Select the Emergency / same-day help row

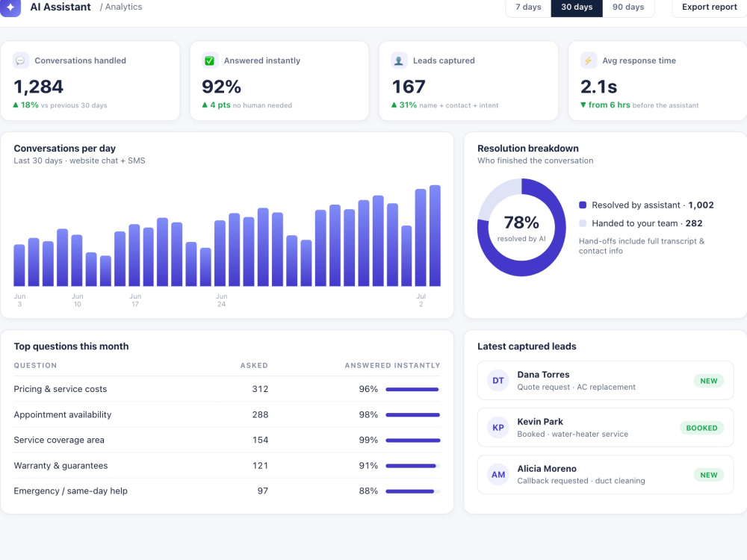[227, 491]
